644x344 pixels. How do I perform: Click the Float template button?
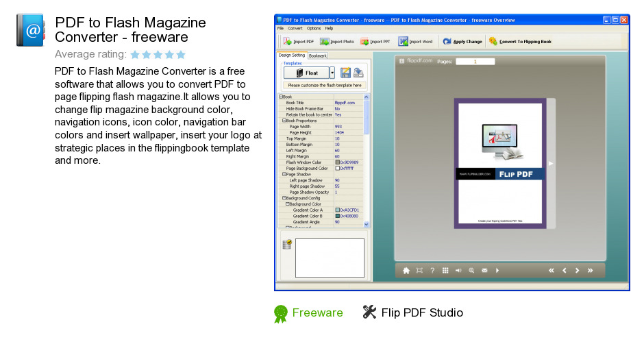[306, 73]
